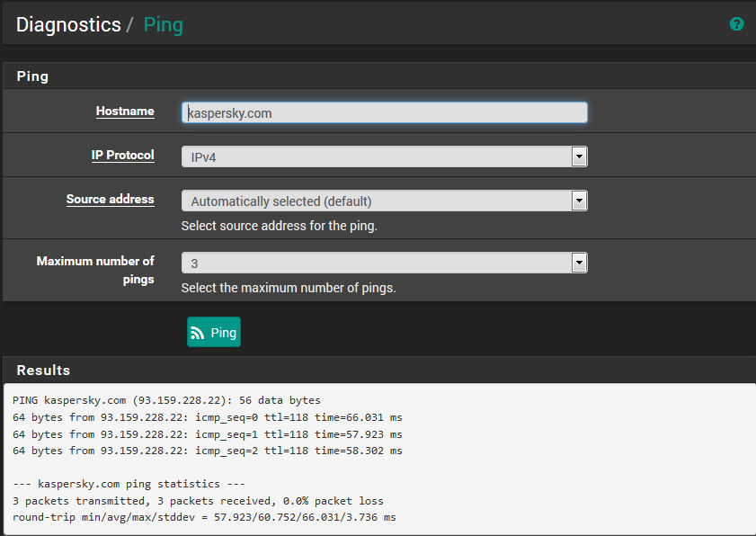Click the round-trip min/avg/max/stddev output line
756x536 pixels.
point(204,517)
